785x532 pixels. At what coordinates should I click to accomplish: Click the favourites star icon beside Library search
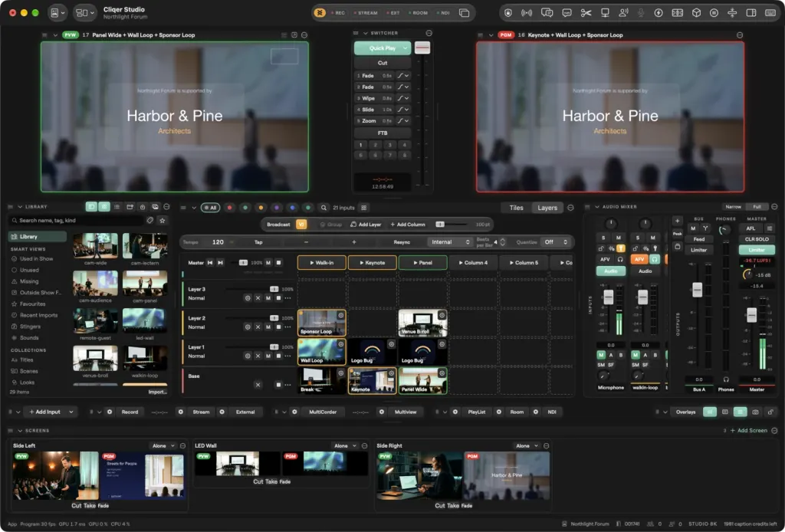[163, 220]
